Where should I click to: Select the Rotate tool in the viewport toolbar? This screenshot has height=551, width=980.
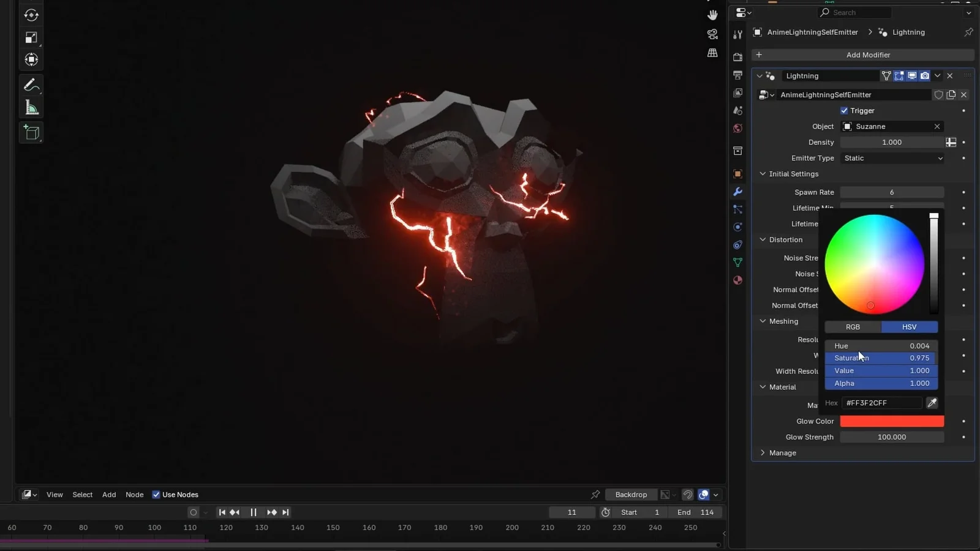click(x=31, y=15)
